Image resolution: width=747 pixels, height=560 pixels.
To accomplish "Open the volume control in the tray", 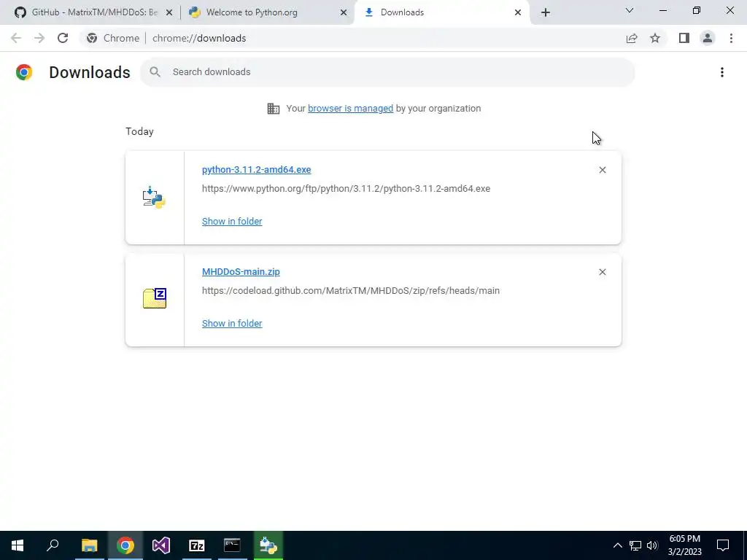I will pyautogui.click(x=652, y=545).
